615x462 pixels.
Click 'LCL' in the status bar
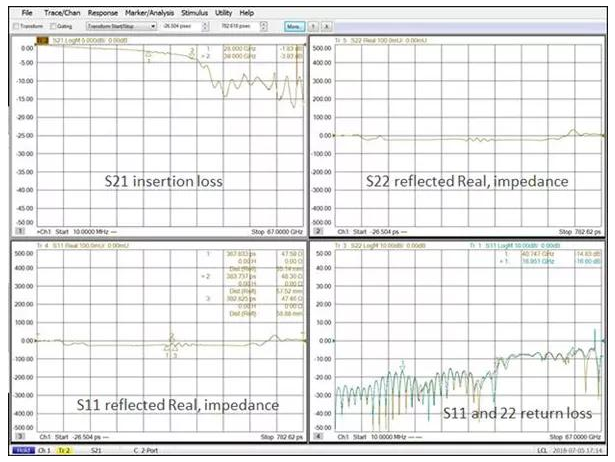point(542,451)
